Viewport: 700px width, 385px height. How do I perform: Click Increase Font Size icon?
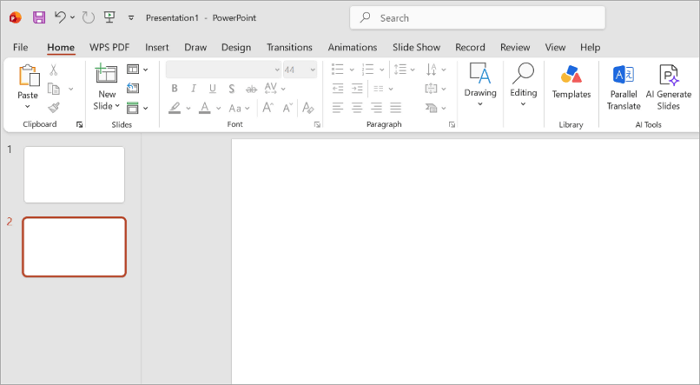[x=268, y=107]
